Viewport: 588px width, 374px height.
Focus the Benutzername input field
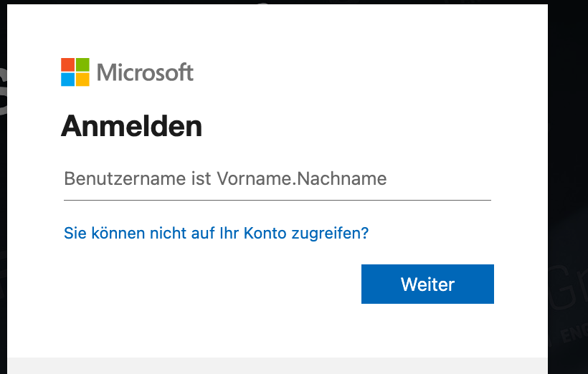[x=277, y=179]
